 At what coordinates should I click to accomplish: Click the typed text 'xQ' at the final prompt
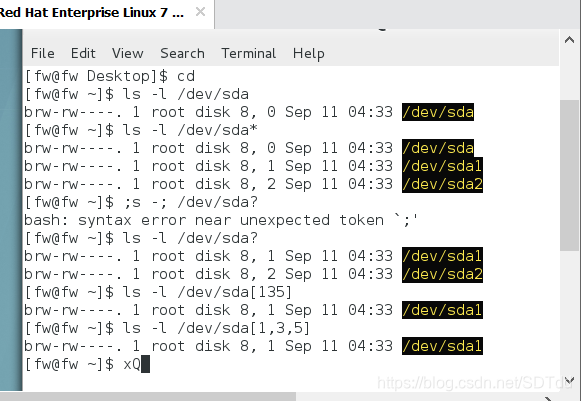[x=132, y=364]
